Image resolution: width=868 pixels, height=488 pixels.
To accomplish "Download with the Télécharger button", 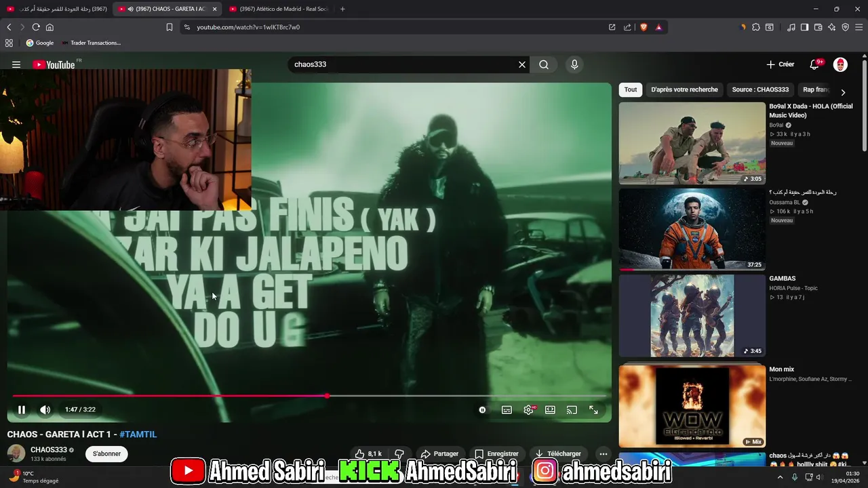I will (x=557, y=453).
